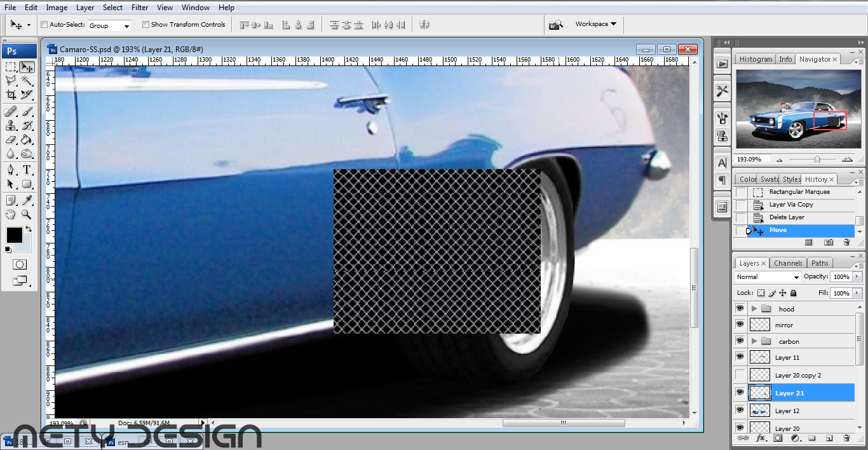Image resolution: width=868 pixels, height=450 pixels.
Task: Enable Show Transform Controls checkbox
Action: [x=146, y=25]
